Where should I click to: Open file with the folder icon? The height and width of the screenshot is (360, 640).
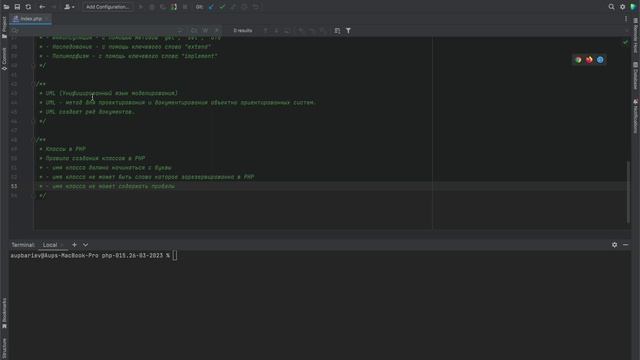point(6,7)
